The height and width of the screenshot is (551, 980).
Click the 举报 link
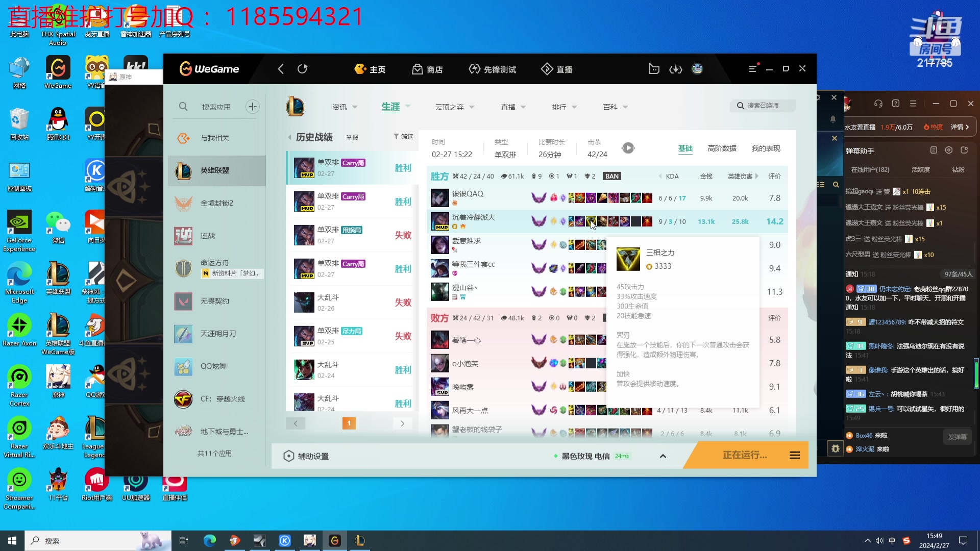click(352, 137)
